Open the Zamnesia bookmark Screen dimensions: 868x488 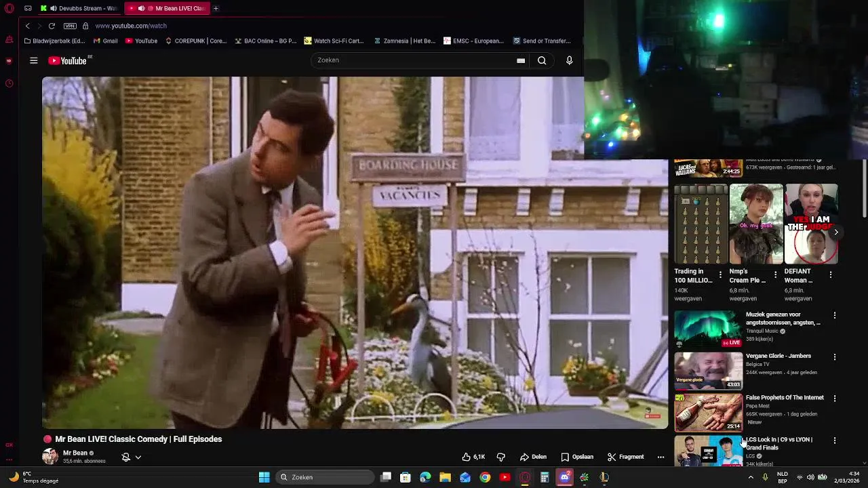[x=404, y=41]
